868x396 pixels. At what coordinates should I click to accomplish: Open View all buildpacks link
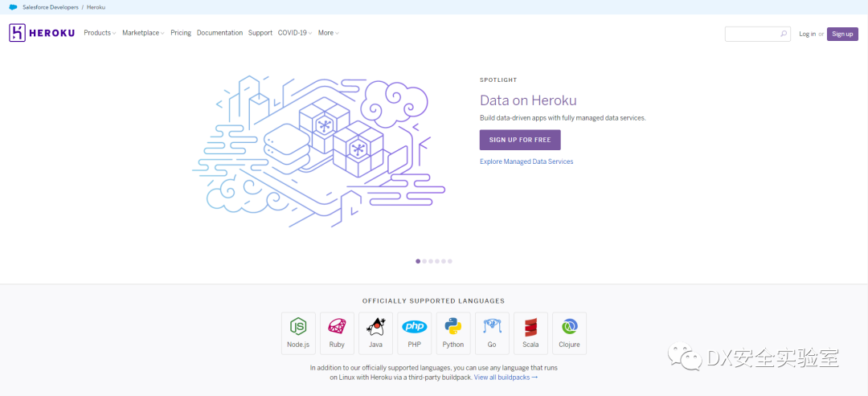click(x=506, y=378)
